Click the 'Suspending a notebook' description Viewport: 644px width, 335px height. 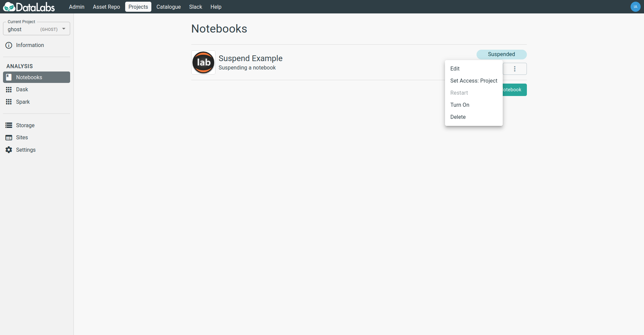247,68
